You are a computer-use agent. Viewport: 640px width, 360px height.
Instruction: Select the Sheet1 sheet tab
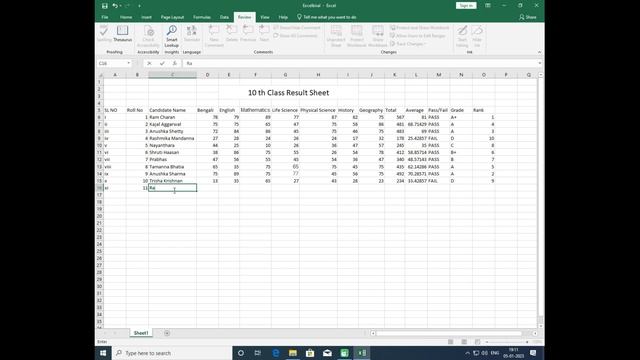(141, 333)
